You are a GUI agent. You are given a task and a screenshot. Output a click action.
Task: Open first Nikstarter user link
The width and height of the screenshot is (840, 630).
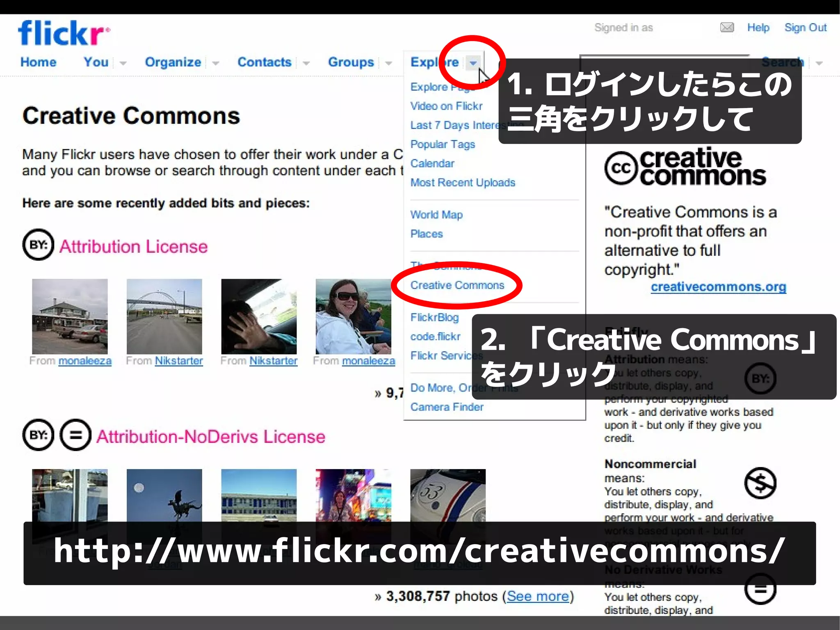pos(179,361)
